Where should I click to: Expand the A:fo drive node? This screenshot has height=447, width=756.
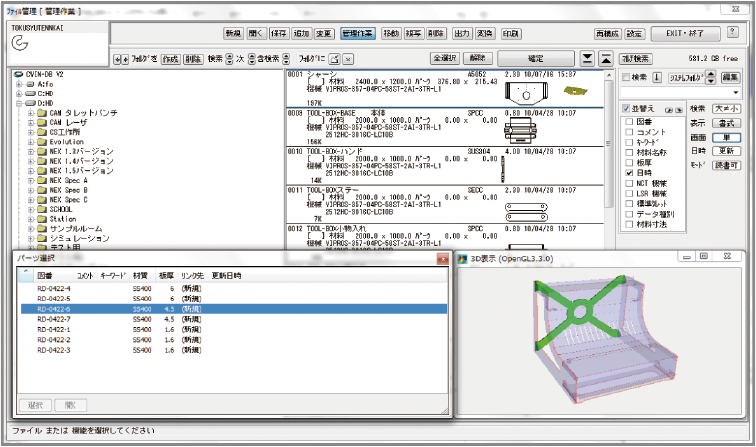point(19,84)
